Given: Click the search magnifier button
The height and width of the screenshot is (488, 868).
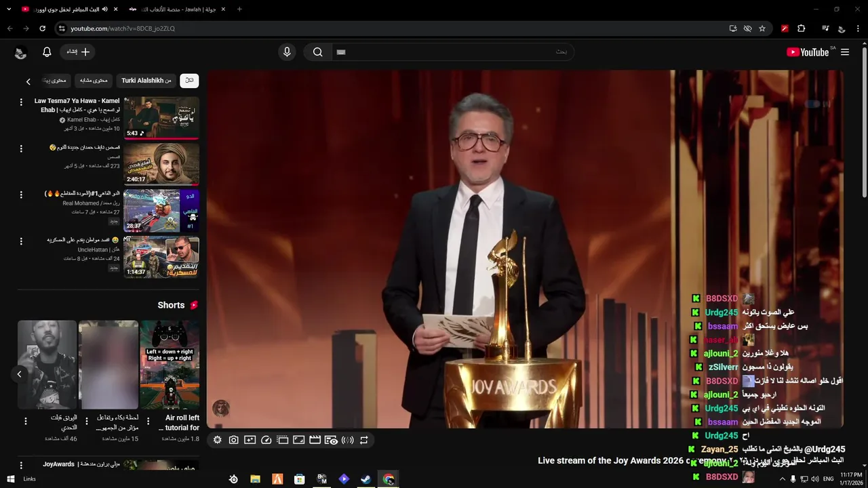Looking at the screenshot, I should (x=317, y=52).
